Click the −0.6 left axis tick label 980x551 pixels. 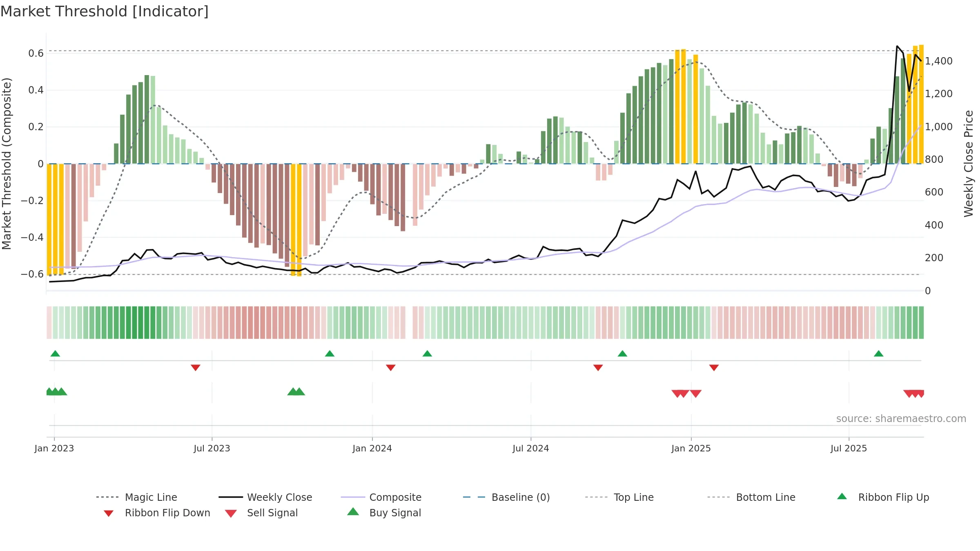pos(32,274)
